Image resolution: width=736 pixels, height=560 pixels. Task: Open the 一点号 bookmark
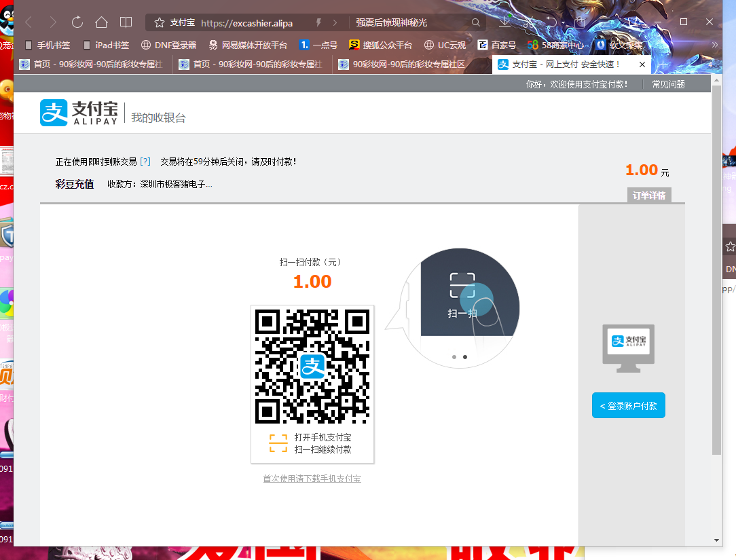[x=318, y=45]
